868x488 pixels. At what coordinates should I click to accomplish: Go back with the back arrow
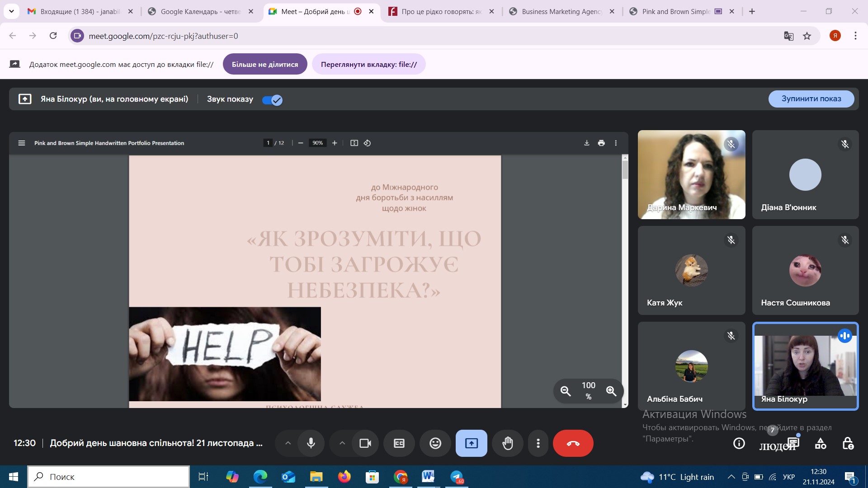[x=13, y=36]
